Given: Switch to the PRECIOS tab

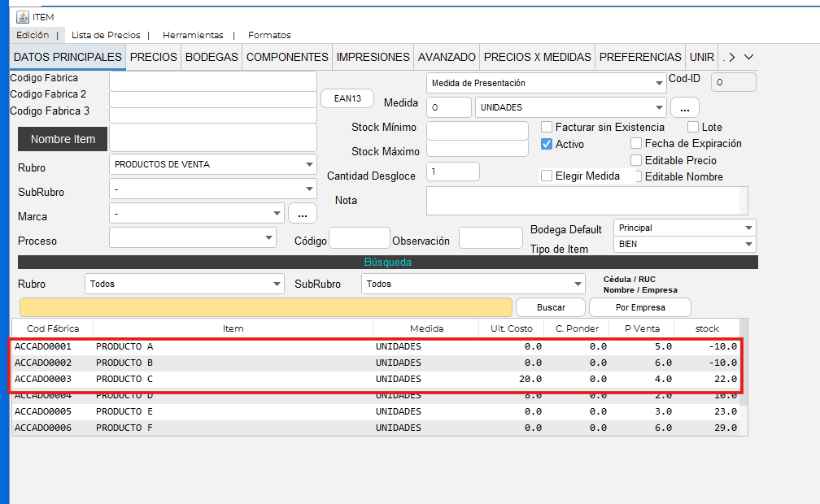Looking at the screenshot, I should (154, 57).
